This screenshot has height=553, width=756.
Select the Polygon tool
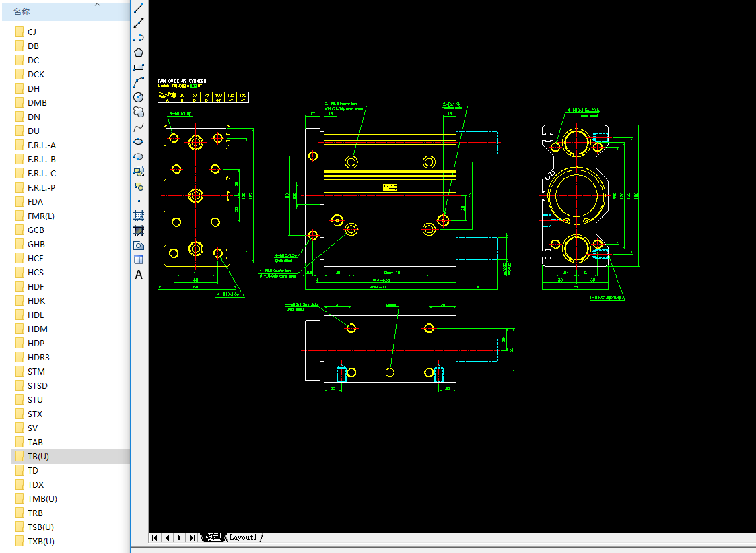139,53
